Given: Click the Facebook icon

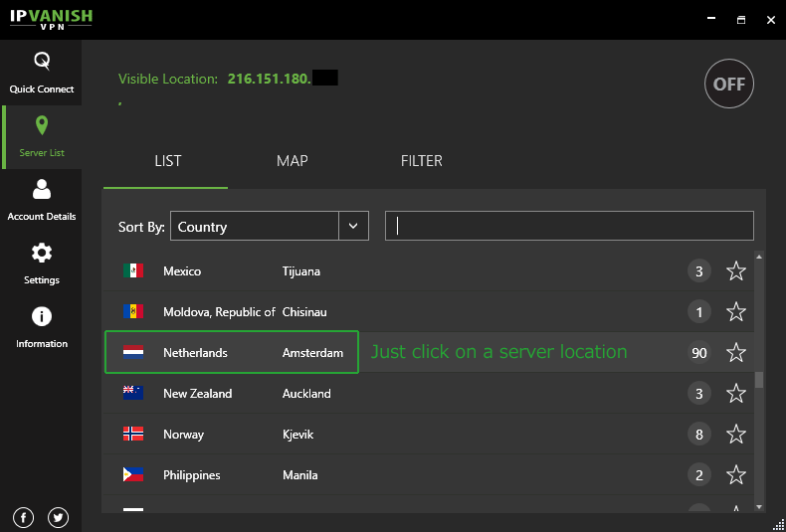Looking at the screenshot, I should pos(24,517).
